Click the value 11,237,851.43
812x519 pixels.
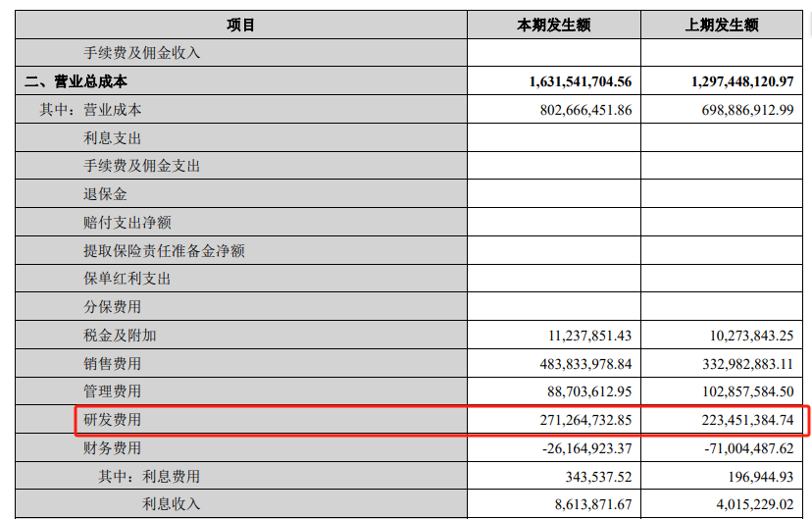589,336
